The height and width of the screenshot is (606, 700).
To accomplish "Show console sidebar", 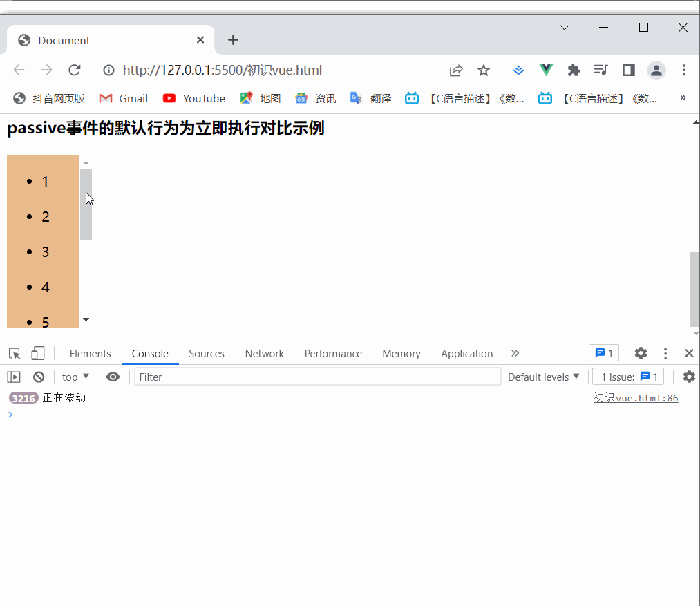I will click(x=14, y=377).
